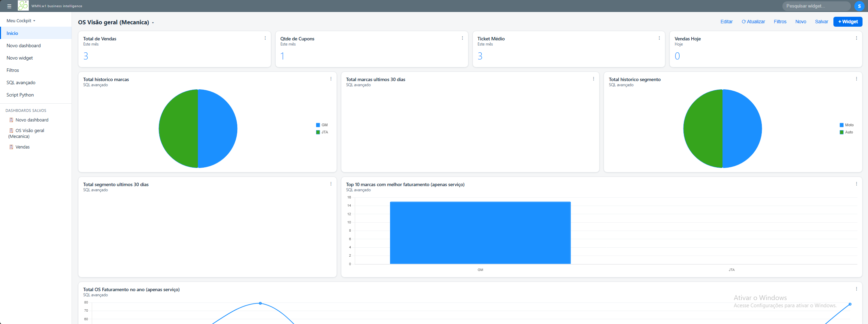868x324 pixels.
Task: Click icon beside saved Novo dashboard
Action: (x=11, y=120)
